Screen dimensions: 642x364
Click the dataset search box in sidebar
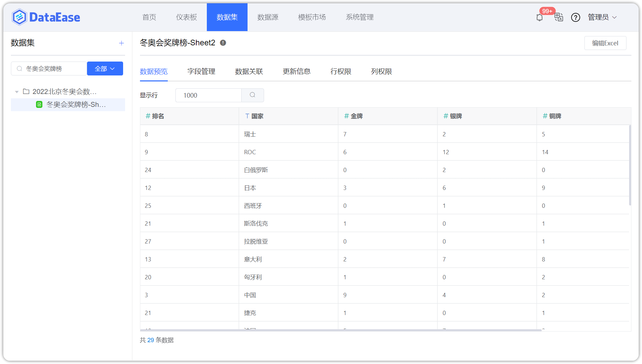click(53, 68)
